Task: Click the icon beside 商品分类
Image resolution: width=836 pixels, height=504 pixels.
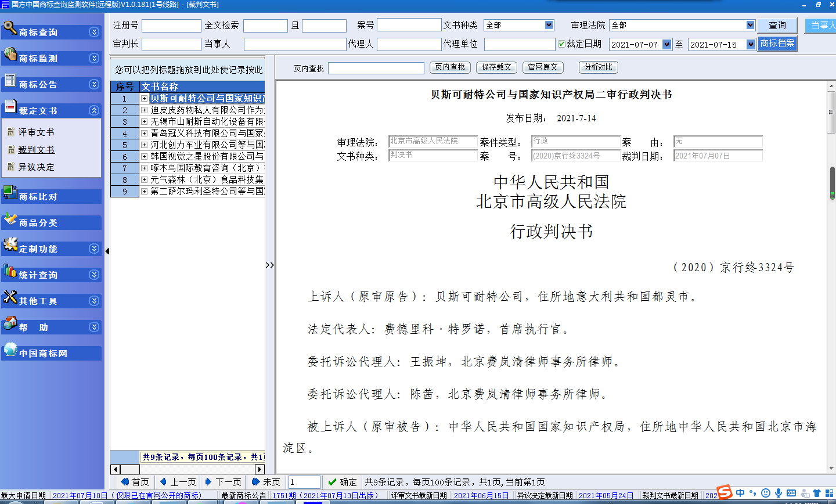Action: point(10,219)
